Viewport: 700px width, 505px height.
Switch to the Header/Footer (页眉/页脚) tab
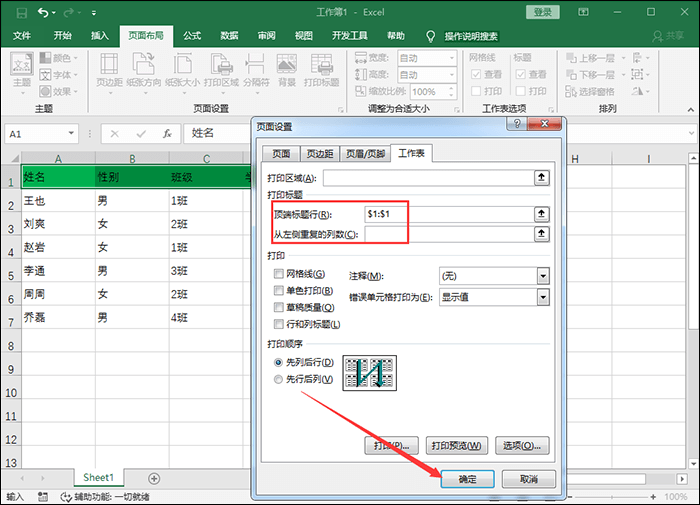[365, 154]
